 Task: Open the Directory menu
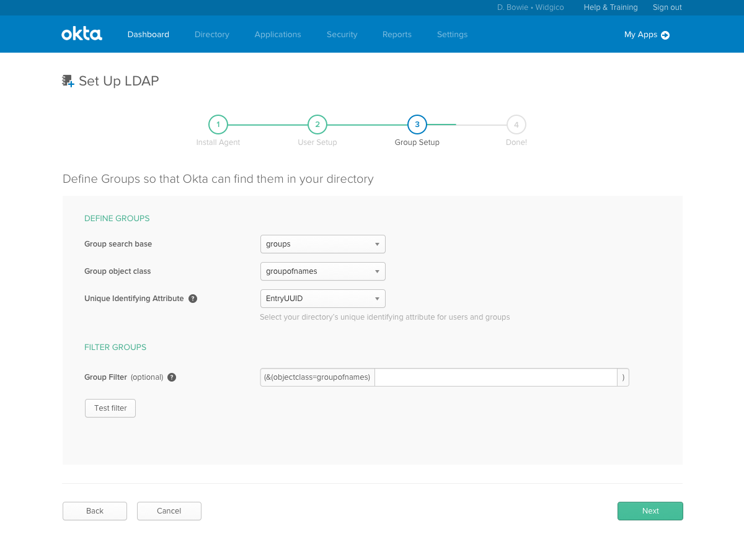[x=211, y=35]
